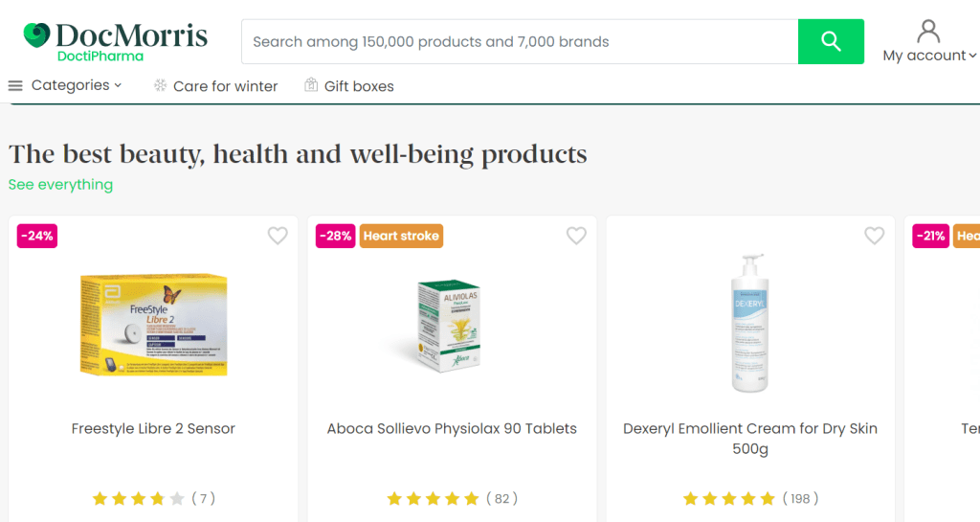This screenshot has height=522, width=980.
Task: Click the hamburger Categories menu icon
Action: [15, 86]
